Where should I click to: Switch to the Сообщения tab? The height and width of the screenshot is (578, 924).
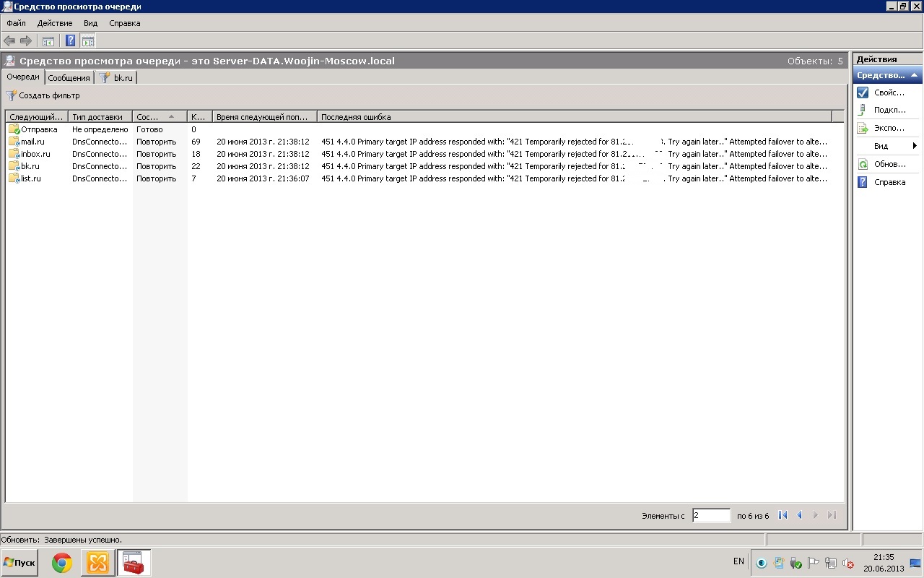tap(69, 78)
